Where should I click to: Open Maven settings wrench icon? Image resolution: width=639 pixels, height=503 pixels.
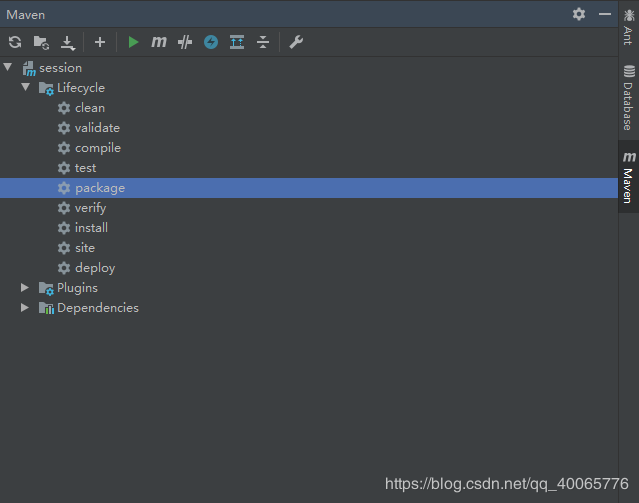[x=295, y=42]
